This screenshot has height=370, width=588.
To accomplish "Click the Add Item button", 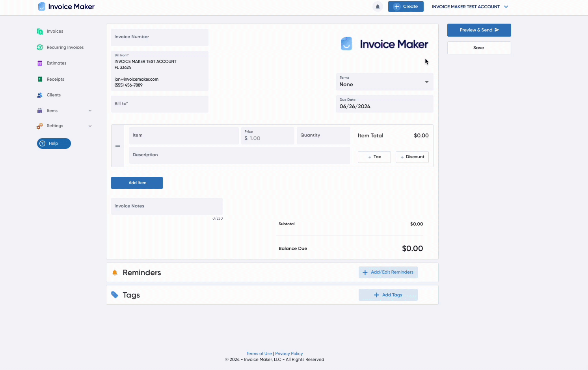I will [137, 183].
